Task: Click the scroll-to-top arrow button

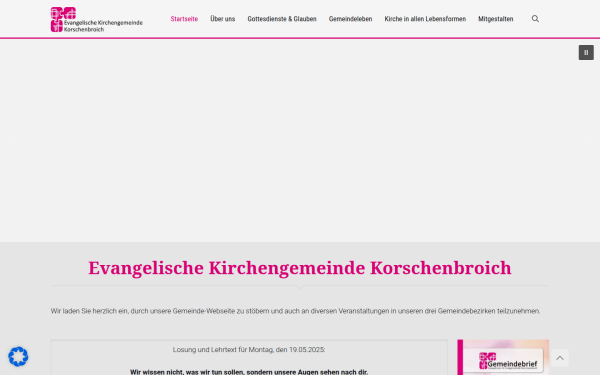Action: [x=559, y=358]
